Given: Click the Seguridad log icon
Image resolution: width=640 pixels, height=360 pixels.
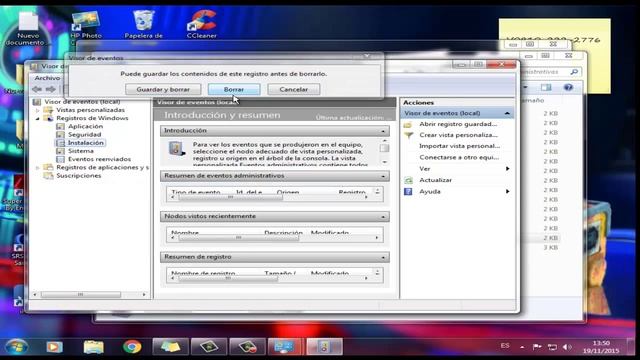Looking at the screenshot, I should pos(60,135).
